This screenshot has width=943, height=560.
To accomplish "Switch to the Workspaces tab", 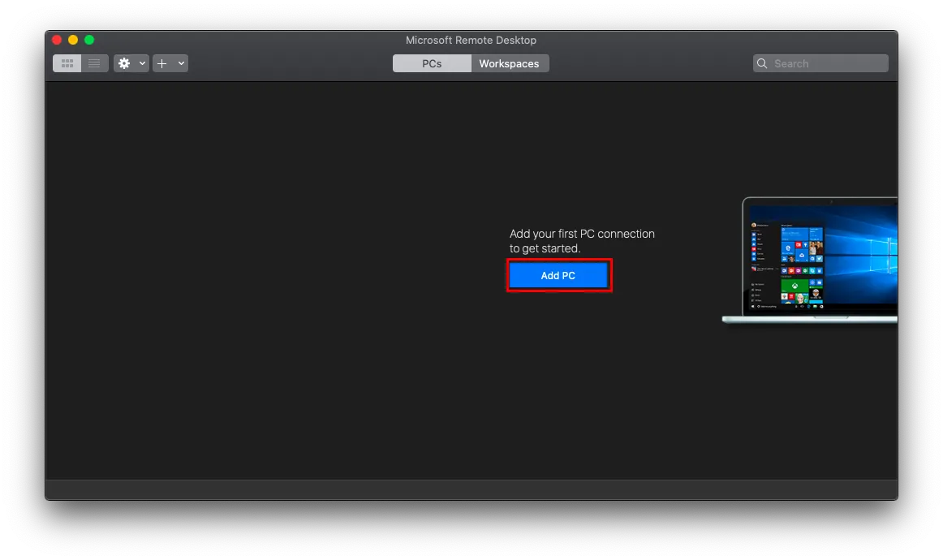I will 509,63.
